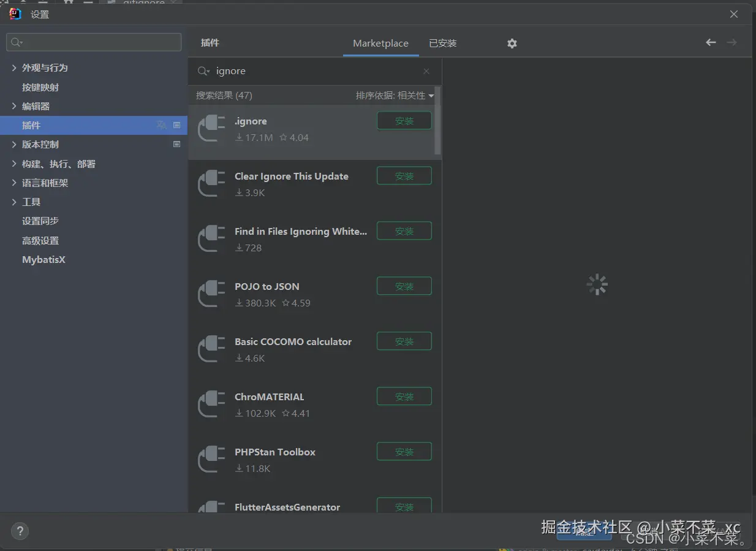Expand the 语言和框架 tree node
The image size is (756, 551).
(x=14, y=183)
